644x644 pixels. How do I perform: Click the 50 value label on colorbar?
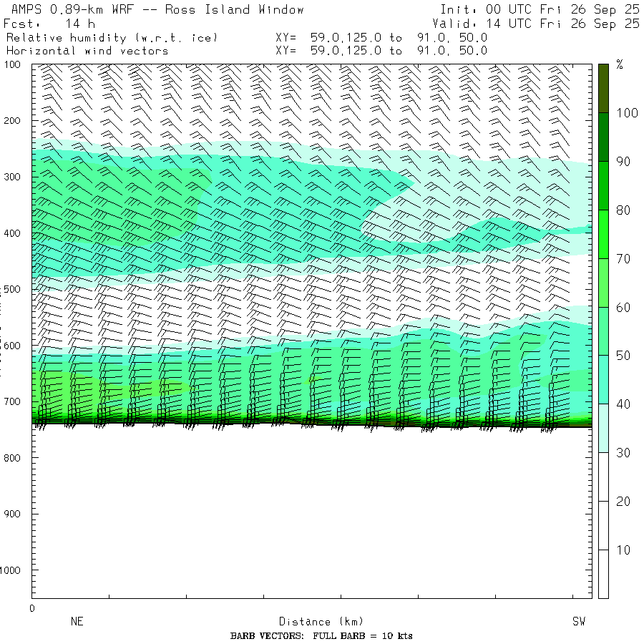(623, 356)
